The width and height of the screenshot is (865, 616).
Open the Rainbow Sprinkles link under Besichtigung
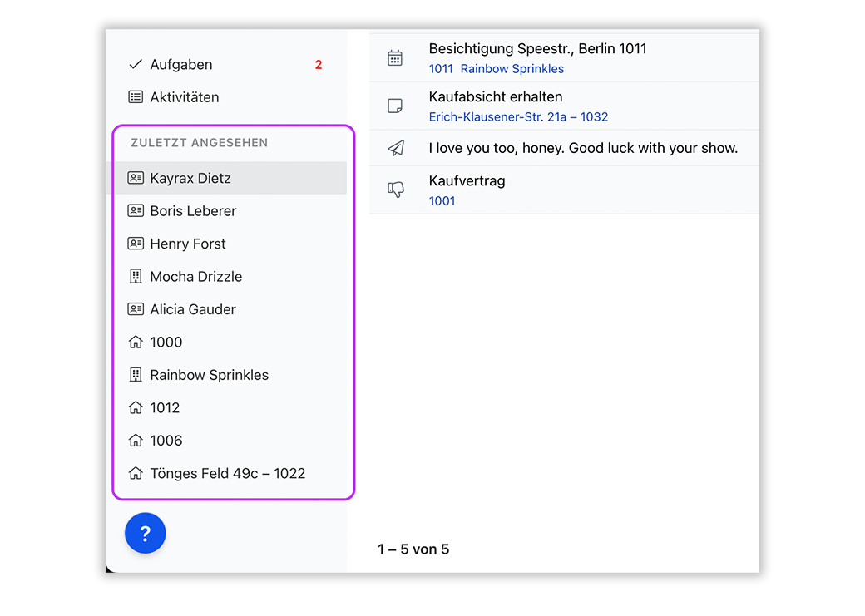point(512,69)
